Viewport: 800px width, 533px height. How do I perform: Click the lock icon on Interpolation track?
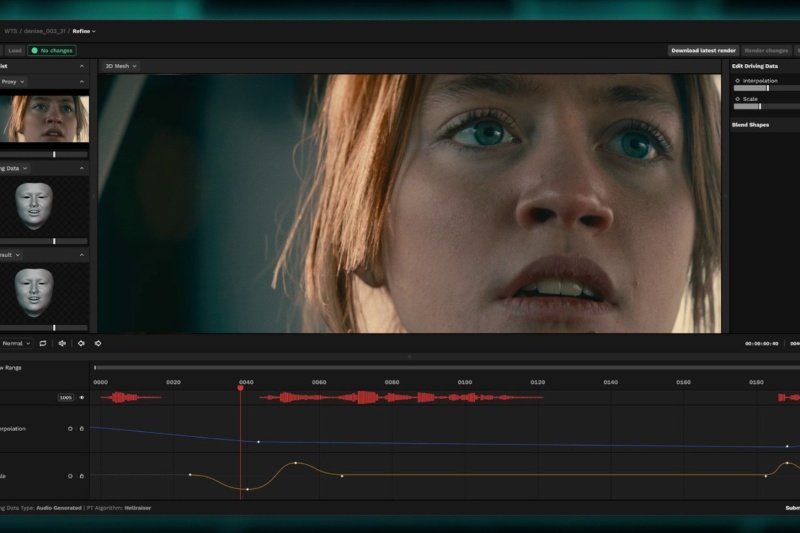81,428
